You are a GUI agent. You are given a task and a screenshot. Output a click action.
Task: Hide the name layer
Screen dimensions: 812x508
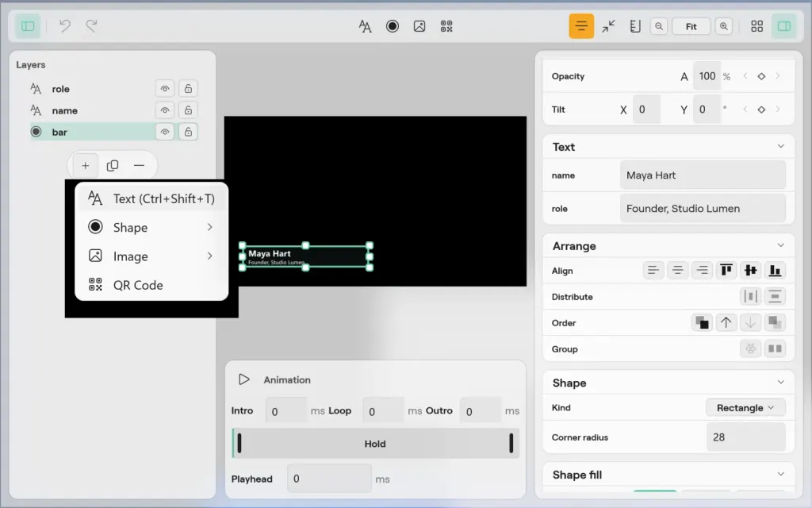coord(165,110)
